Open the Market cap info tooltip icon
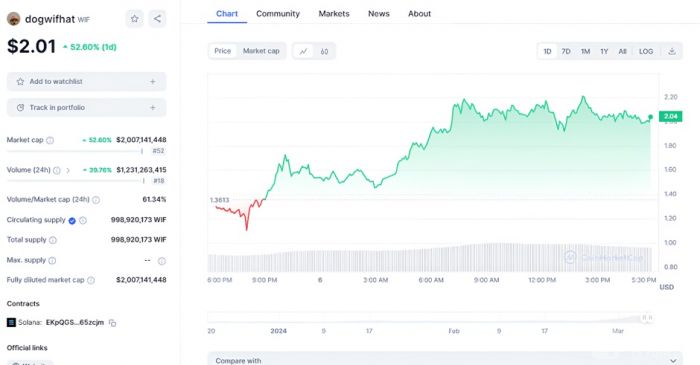The image size is (700, 365). click(50, 140)
